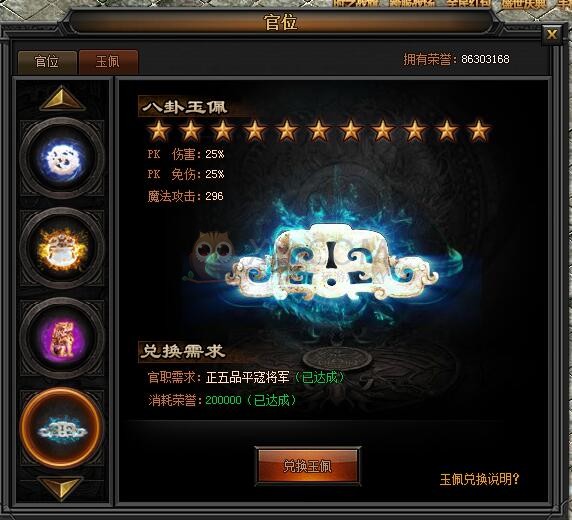
Task: Click the rightmost gold star rating
Action: pyautogui.click(x=479, y=131)
